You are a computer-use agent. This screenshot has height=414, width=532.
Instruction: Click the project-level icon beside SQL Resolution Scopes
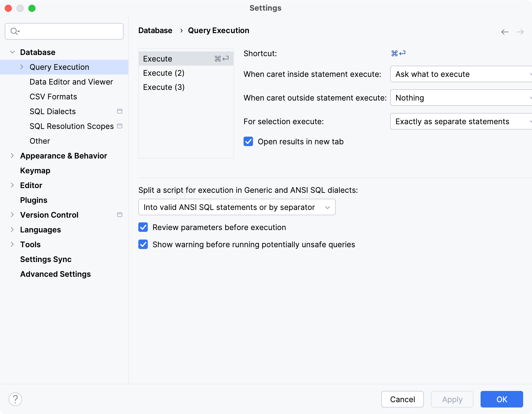click(x=120, y=126)
